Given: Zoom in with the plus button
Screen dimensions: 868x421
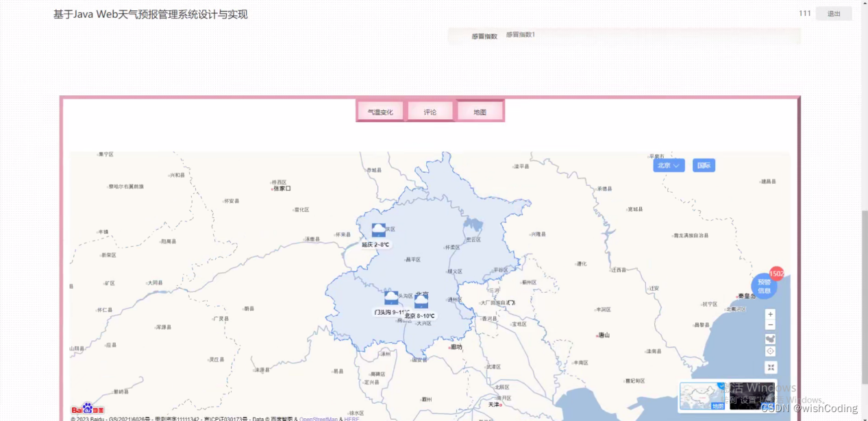Looking at the screenshot, I should 771,315.
